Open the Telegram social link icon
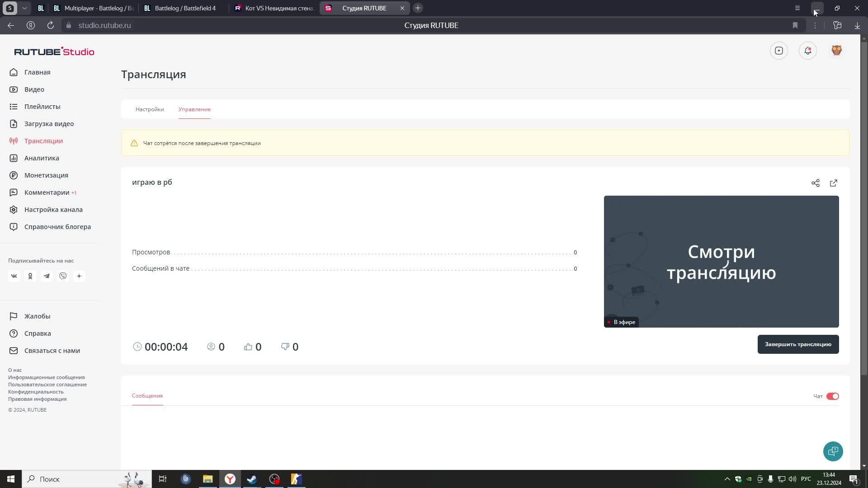The width and height of the screenshot is (868, 488). 47,276
